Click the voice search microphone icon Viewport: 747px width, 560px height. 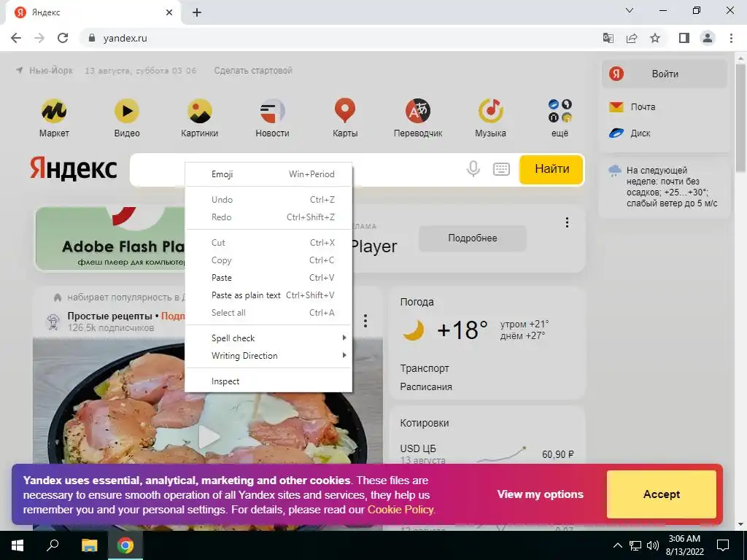pos(473,168)
